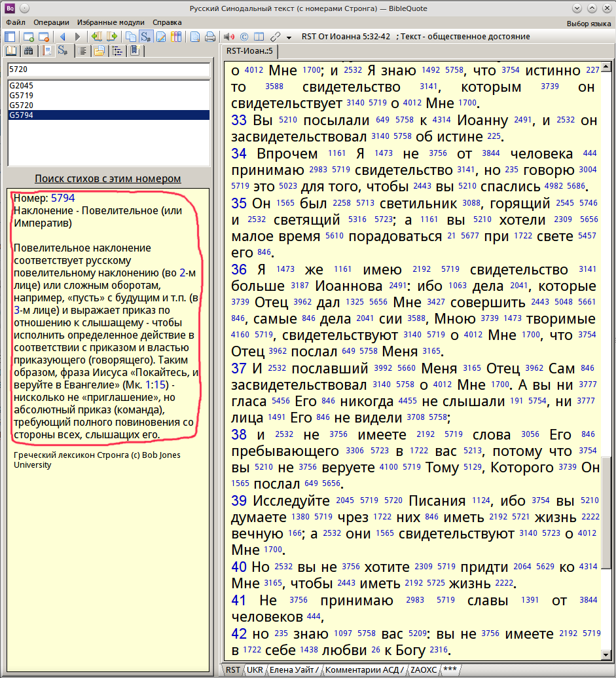Click 'Поиск стихов с этим номером' link

pos(107,178)
